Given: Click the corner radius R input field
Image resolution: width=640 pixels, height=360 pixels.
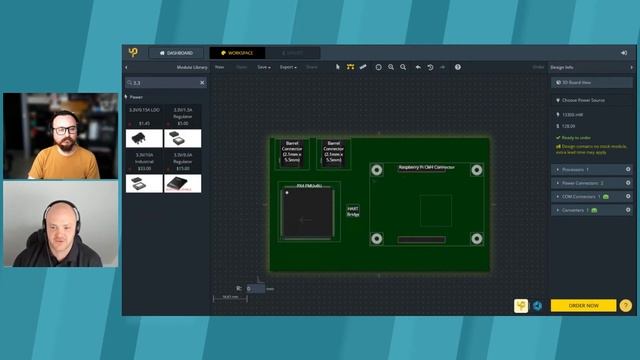Looking at the screenshot, I should [256, 289].
